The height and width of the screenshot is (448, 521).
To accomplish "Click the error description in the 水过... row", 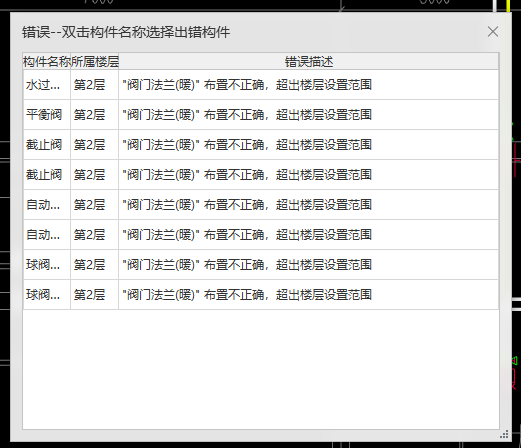I will (309, 85).
